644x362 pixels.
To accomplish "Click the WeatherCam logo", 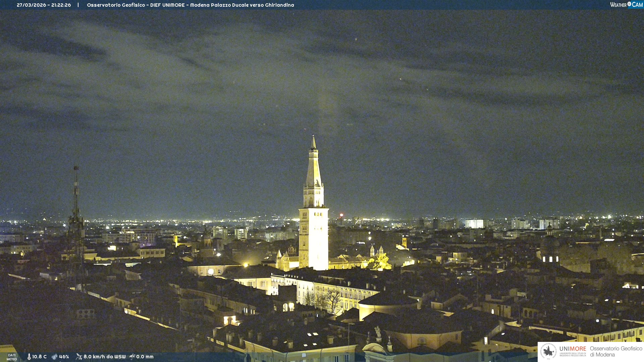I will click(626, 5).
